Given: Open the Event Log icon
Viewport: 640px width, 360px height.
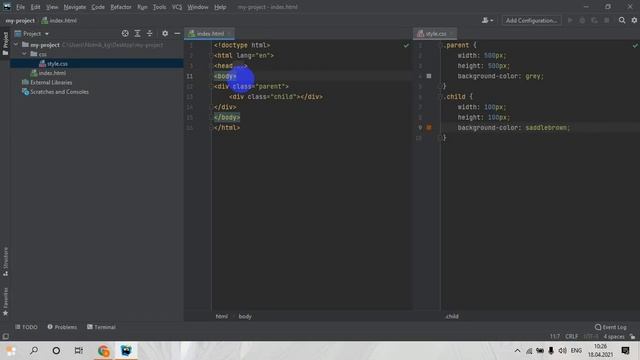Looking at the screenshot, I should pos(598,327).
